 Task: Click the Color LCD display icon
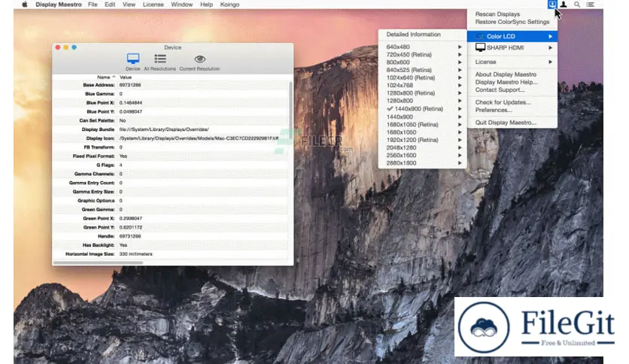[480, 36]
